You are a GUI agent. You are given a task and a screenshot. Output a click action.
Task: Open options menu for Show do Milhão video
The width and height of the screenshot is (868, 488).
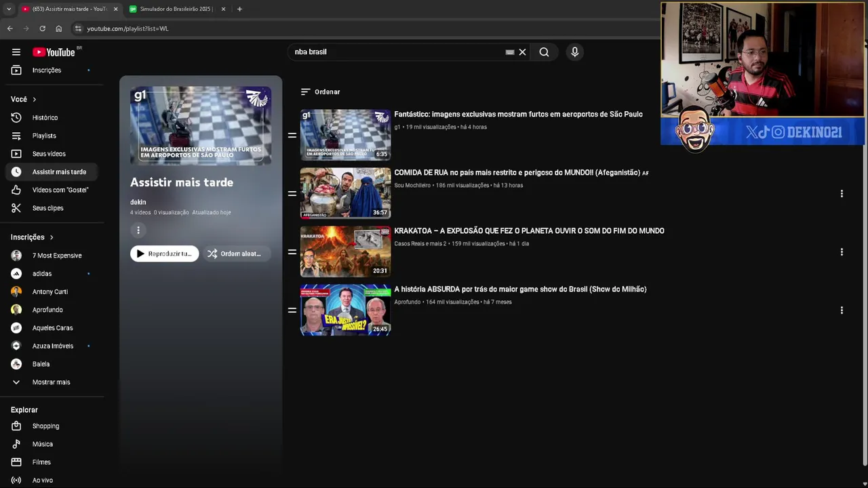[x=842, y=310]
